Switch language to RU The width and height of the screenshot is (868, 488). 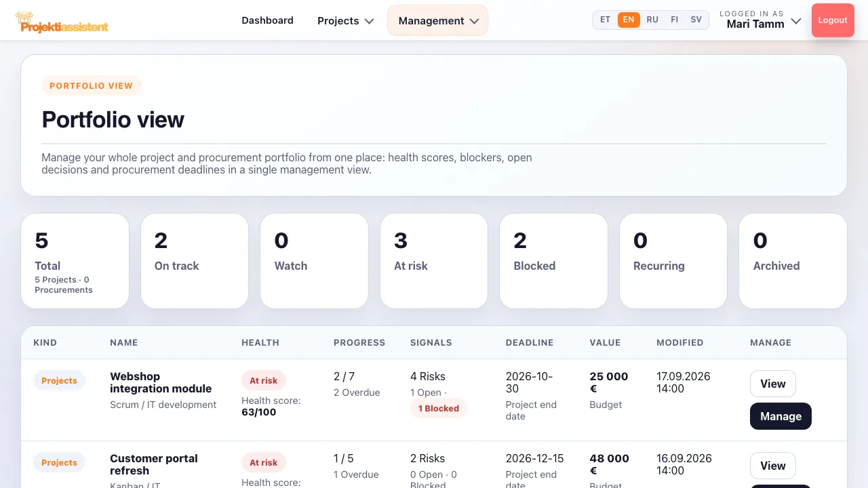pyautogui.click(x=652, y=20)
